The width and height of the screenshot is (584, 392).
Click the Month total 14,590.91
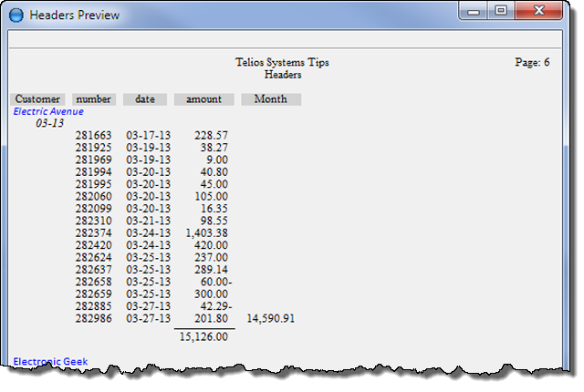(270, 319)
